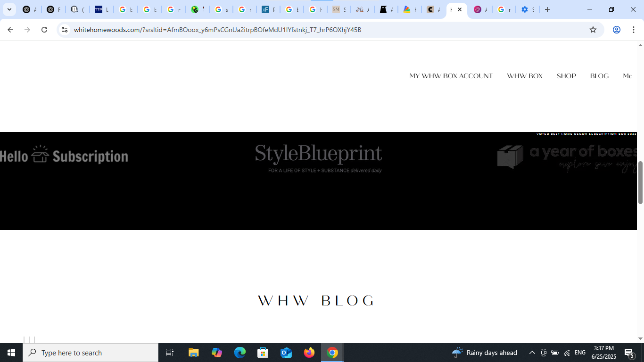Open the SHOP menu item

point(566,76)
